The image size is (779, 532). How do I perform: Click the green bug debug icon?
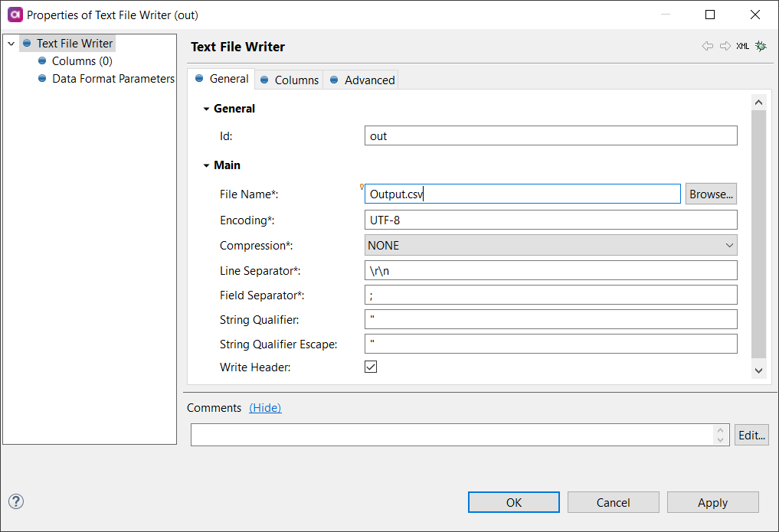pyautogui.click(x=761, y=47)
